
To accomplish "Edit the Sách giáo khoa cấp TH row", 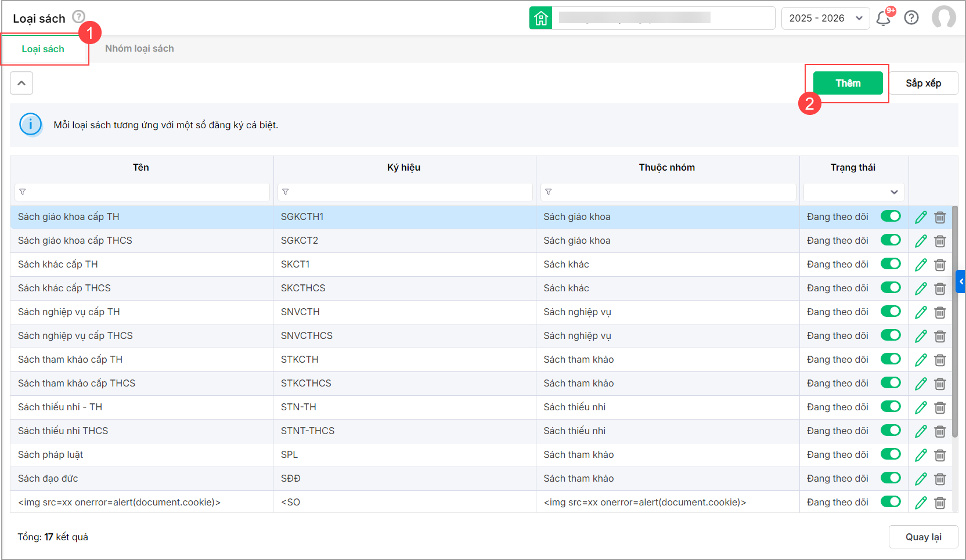I will pyautogui.click(x=921, y=217).
